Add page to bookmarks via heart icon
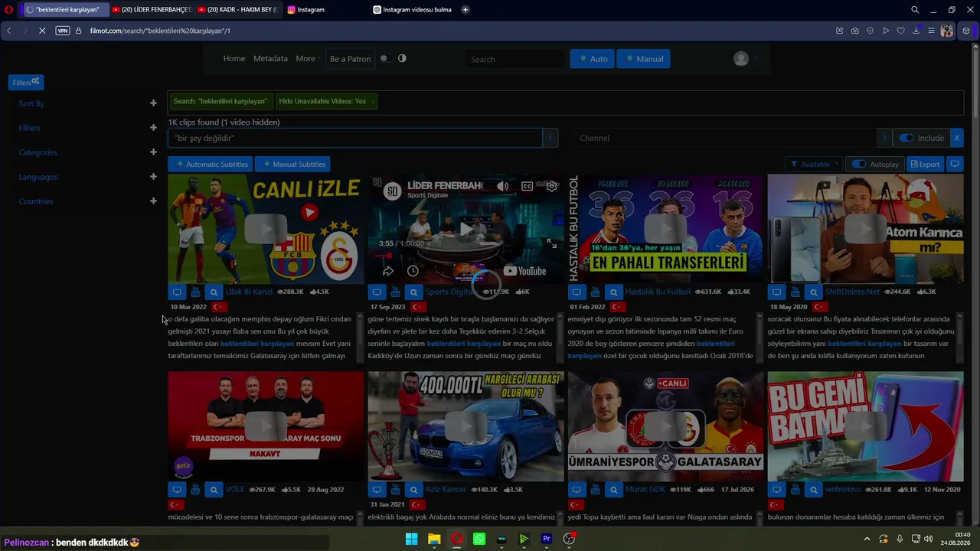This screenshot has width=980, height=551. (x=900, y=31)
